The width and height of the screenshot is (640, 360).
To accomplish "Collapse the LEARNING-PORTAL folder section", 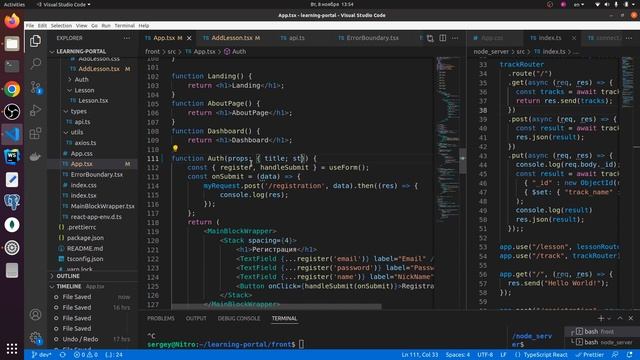I will [x=81, y=51].
